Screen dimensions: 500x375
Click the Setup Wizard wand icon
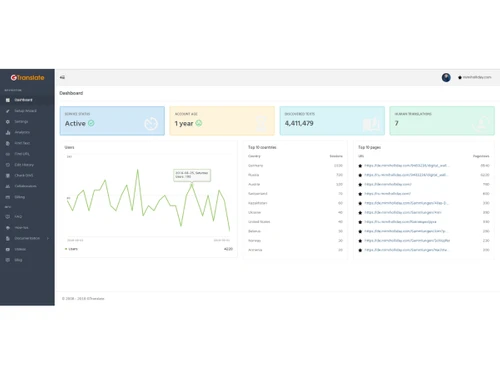[x=8, y=111]
